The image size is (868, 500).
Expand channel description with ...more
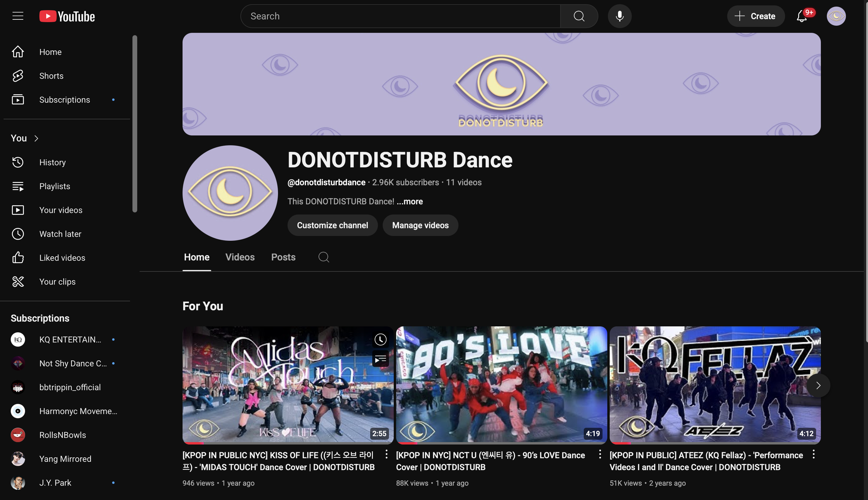pyautogui.click(x=410, y=202)
